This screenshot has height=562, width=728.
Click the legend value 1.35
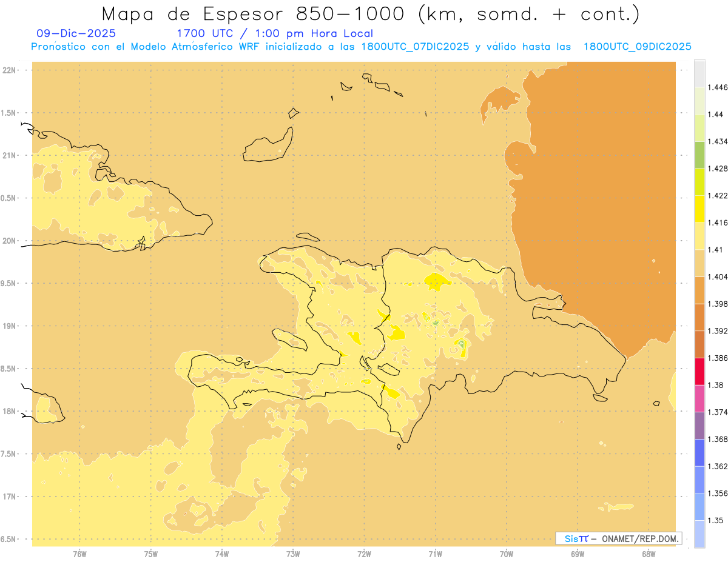pyautogui.click(x=715, y=520)
